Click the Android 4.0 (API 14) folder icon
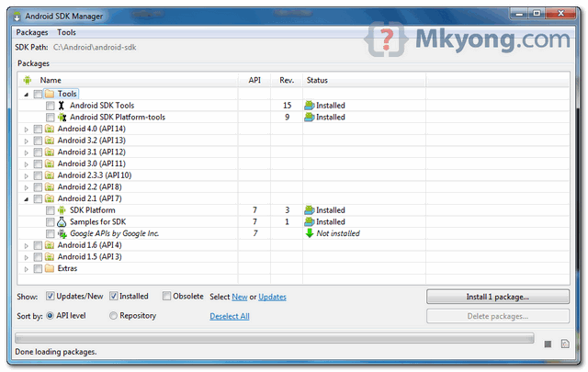The height and width of the screenshot is (372, 588). point(50,129)
